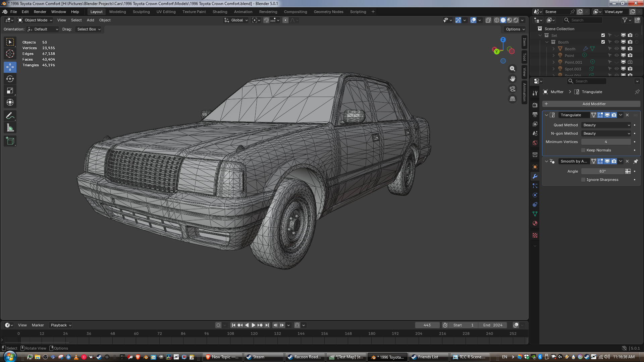Switch to the UV Editing workspace tab

pyautogui.click(x=166, y=12)
